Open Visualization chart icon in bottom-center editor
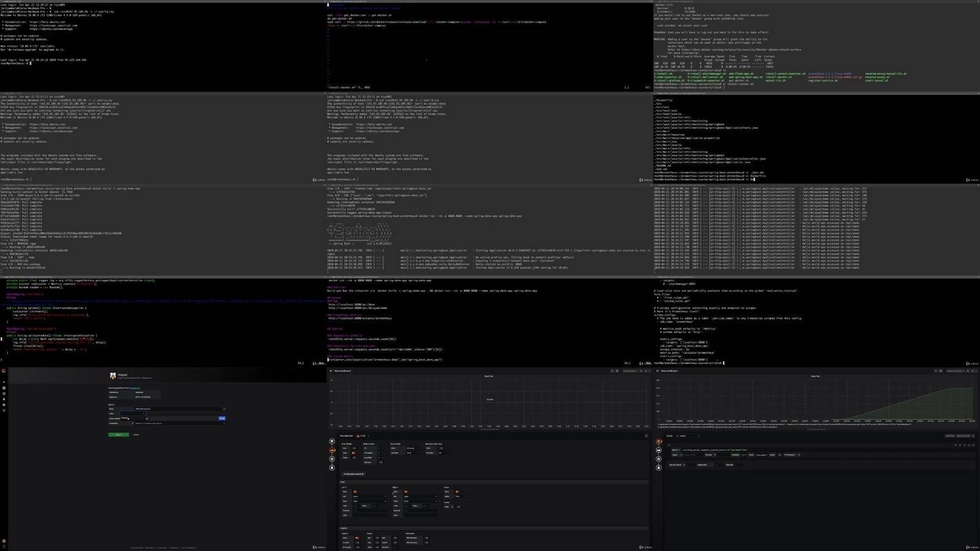This screenshot has width=980, height=551. click(332, 450)
